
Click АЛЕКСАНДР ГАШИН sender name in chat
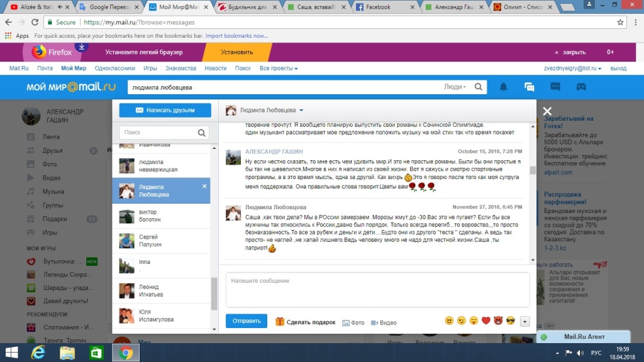[x=274, y=151]
